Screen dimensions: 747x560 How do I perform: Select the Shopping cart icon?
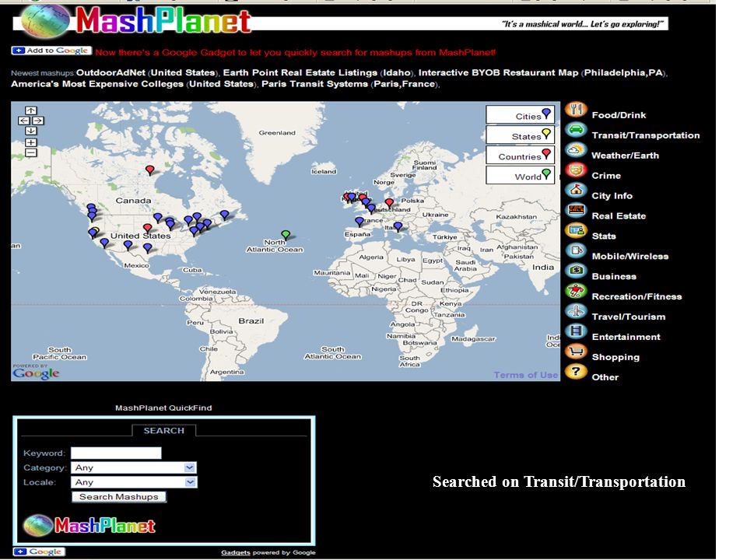[576, 352]
